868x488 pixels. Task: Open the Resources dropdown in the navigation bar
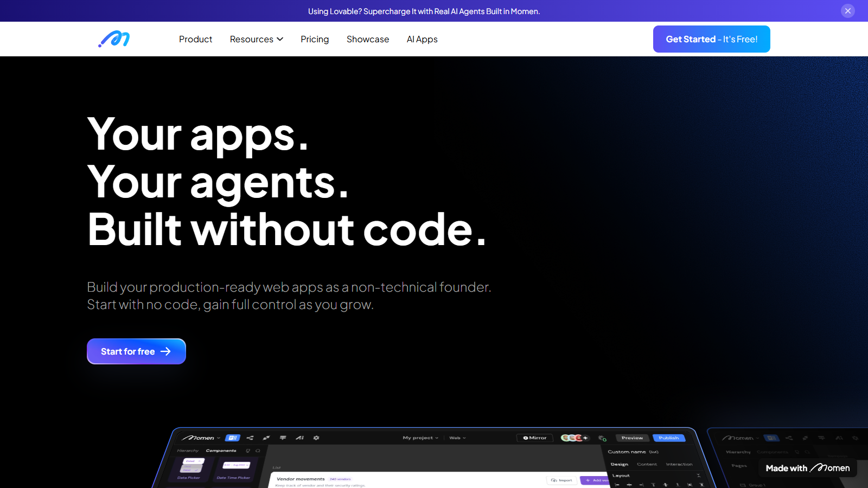[x=256, y=39]
